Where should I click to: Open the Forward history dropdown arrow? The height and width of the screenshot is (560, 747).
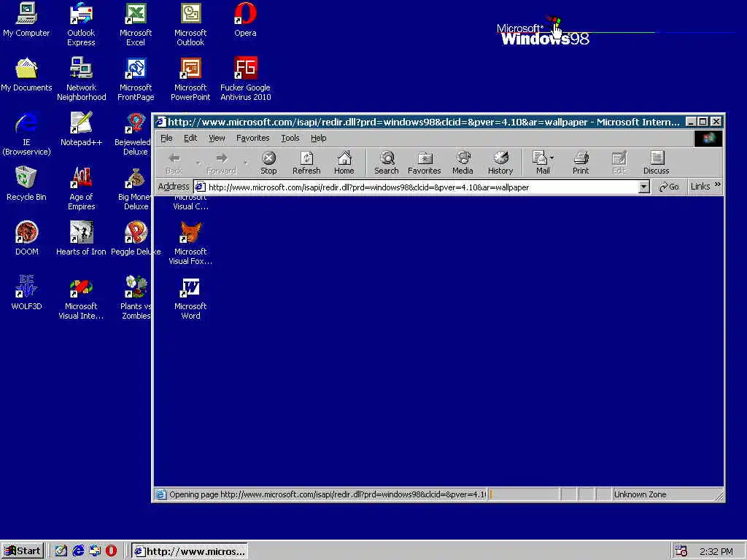coord(246,163)
